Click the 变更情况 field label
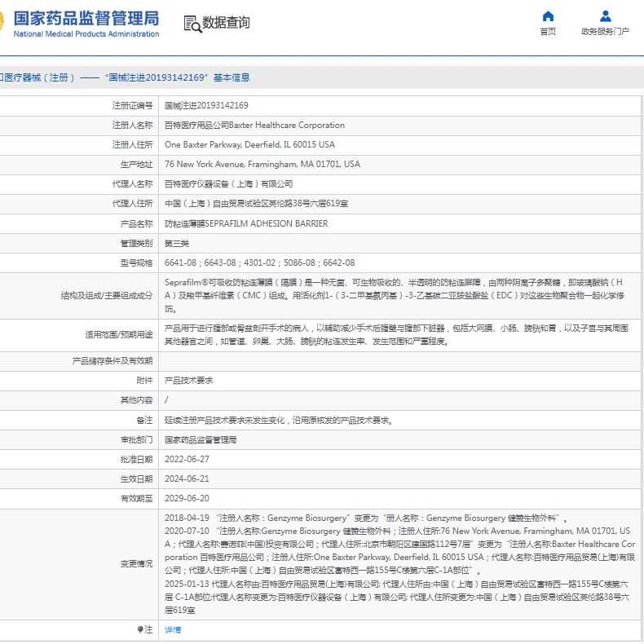 tap(136, 564)
